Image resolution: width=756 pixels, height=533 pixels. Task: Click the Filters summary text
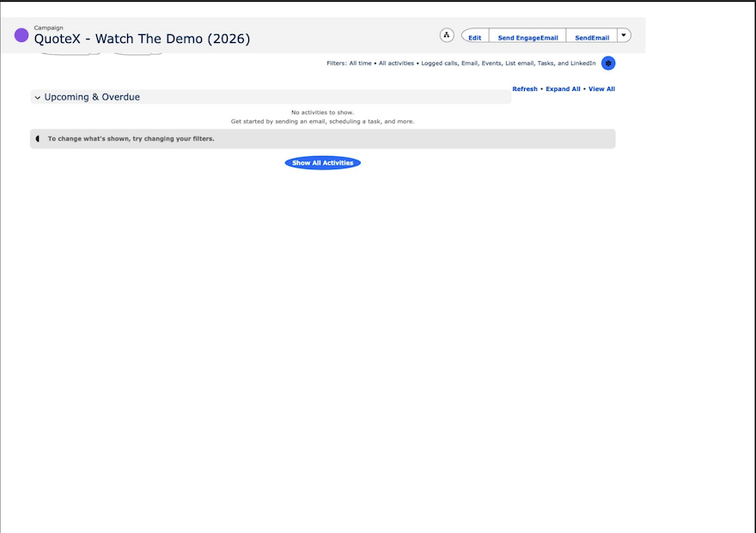(x=461, y=63)
